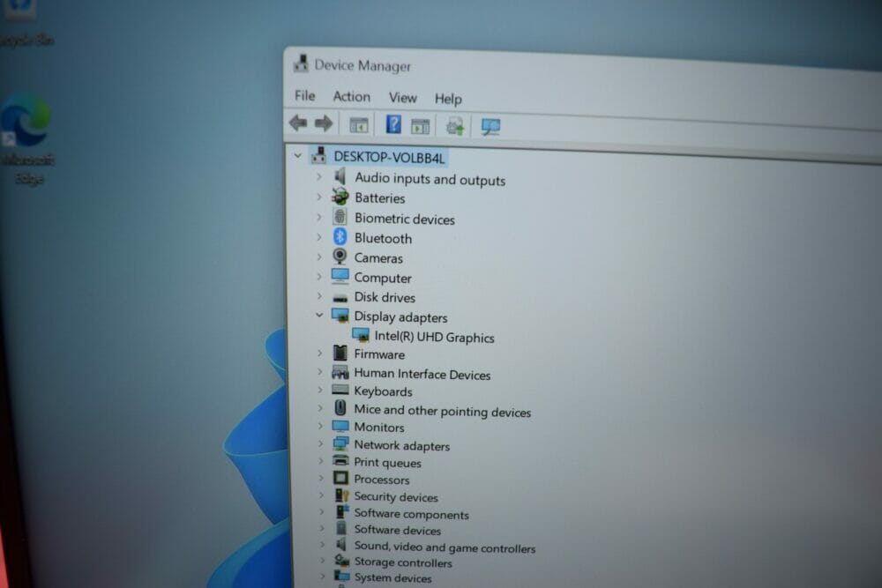Click the Batteries category icon
Screen dimensions: 882x588
[340, 197]
